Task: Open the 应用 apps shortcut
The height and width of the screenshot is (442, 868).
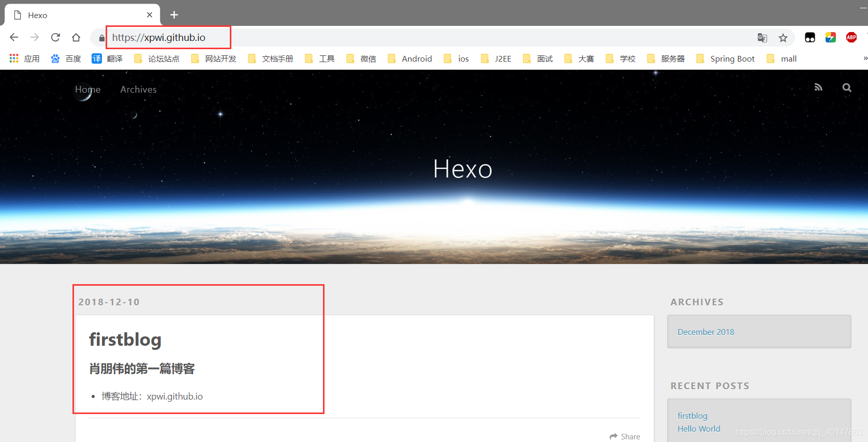Action: tap(24, 58)
